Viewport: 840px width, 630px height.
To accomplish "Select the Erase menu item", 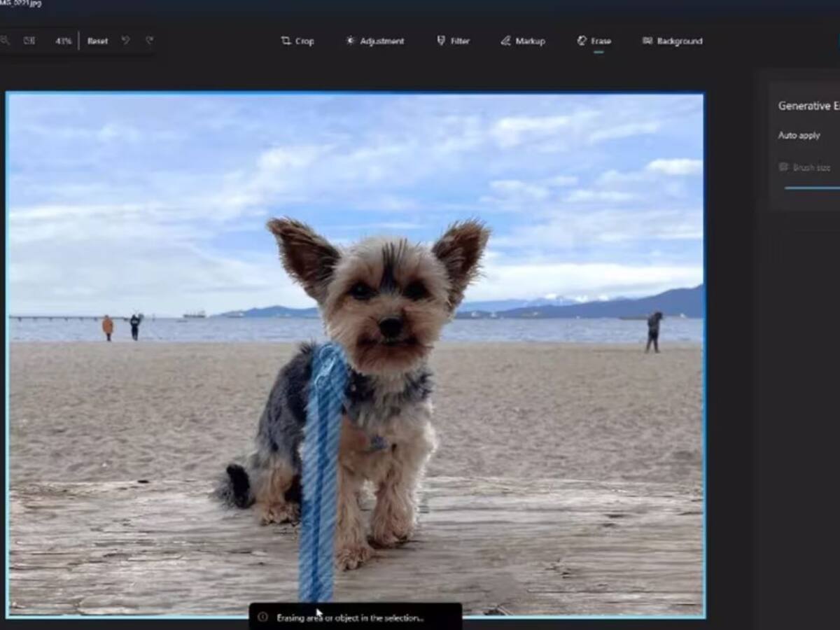I will click(x=595, y=41).
